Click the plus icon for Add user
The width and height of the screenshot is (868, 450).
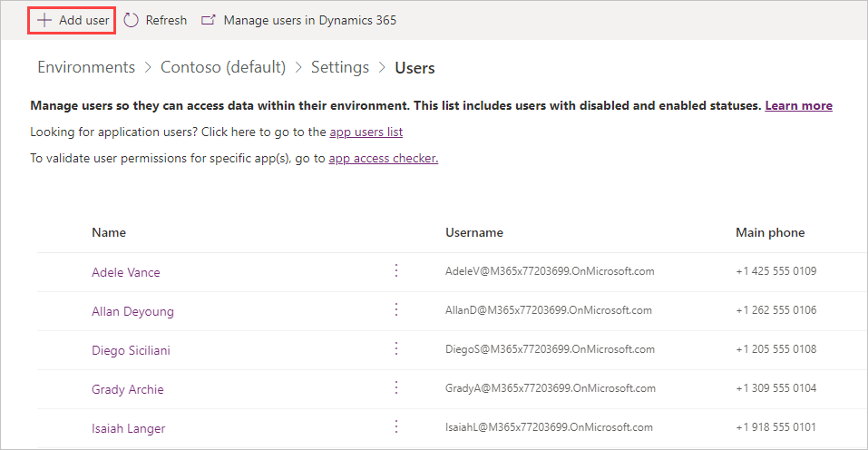(x=44, y=21)
